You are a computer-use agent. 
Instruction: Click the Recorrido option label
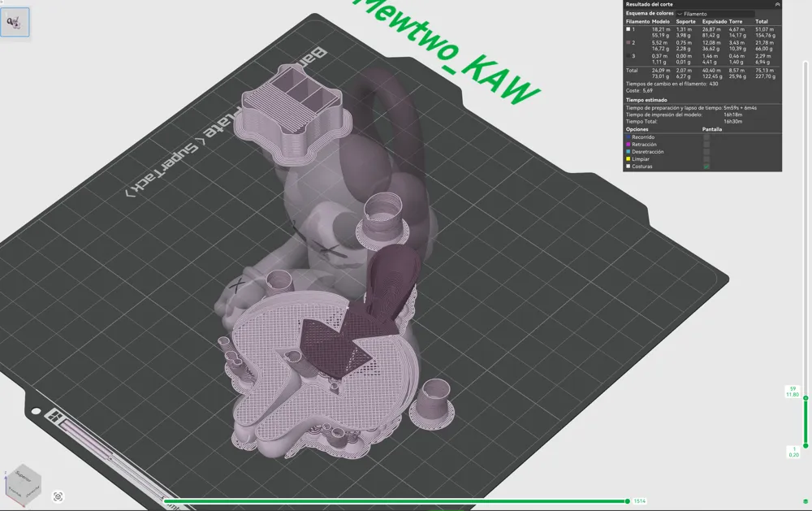click(643, 137)
